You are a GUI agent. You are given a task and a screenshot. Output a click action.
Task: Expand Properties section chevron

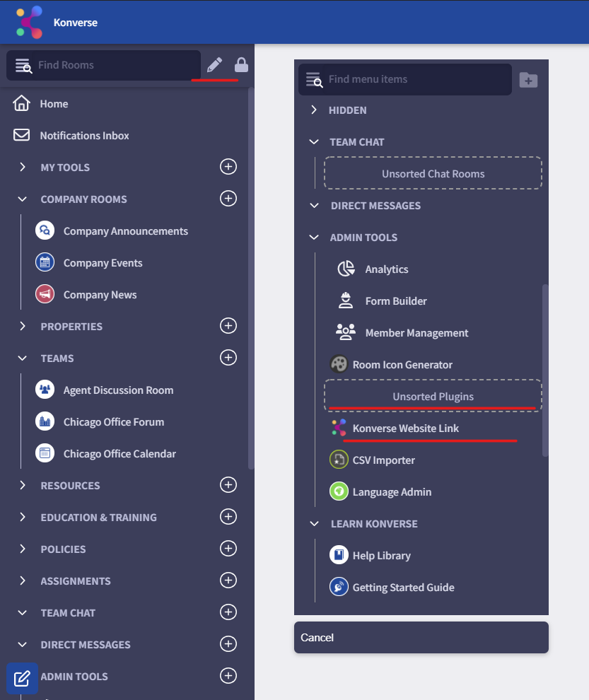click(x=23, y=326)
